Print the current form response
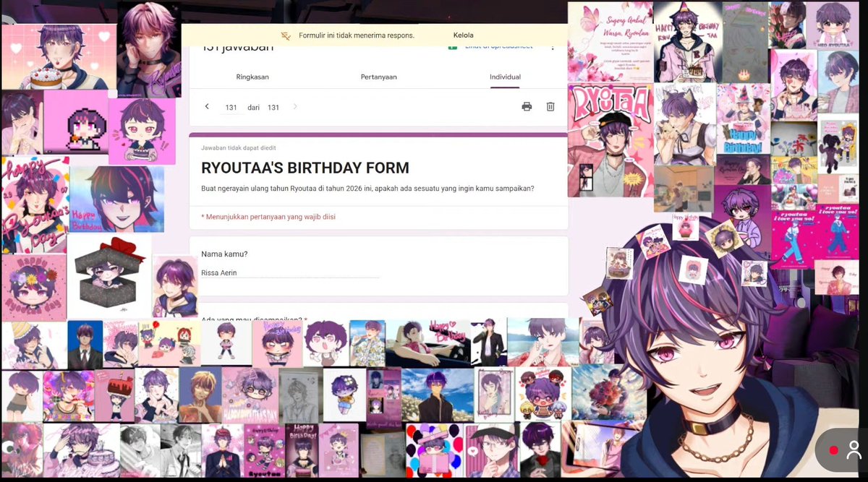Viewport: 868px width, 482px height. click(x=527, y=106)
